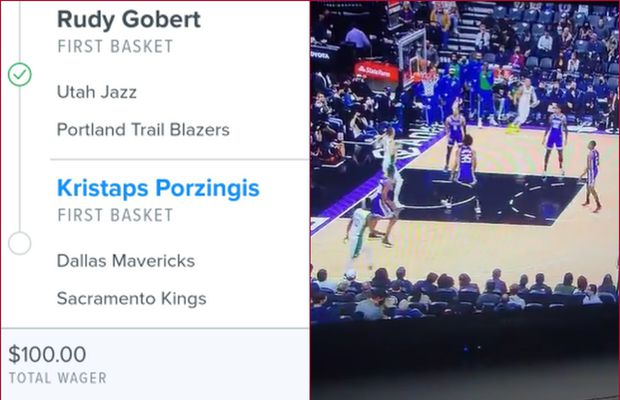Image resolution: width=620 pixels, height=400 pixels.
Task: Click the divider line separating the two bet legs
Action: click(x=180, y=160)
